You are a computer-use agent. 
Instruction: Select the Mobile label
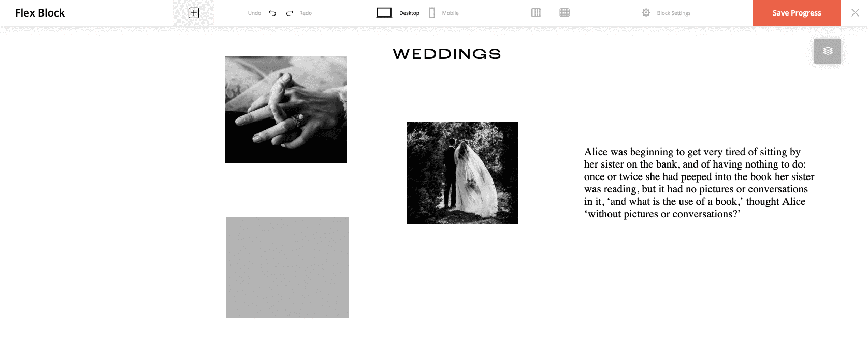451,13
